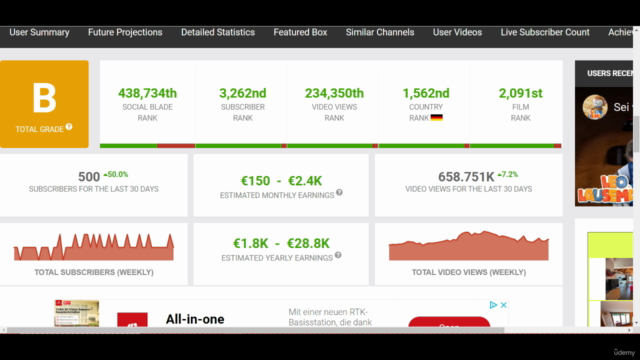Click the 438,734th Social Blade rank
Image resolution: width=640 pixels, height=360 pixels.
pyautogui.click(x=147, y=93)
